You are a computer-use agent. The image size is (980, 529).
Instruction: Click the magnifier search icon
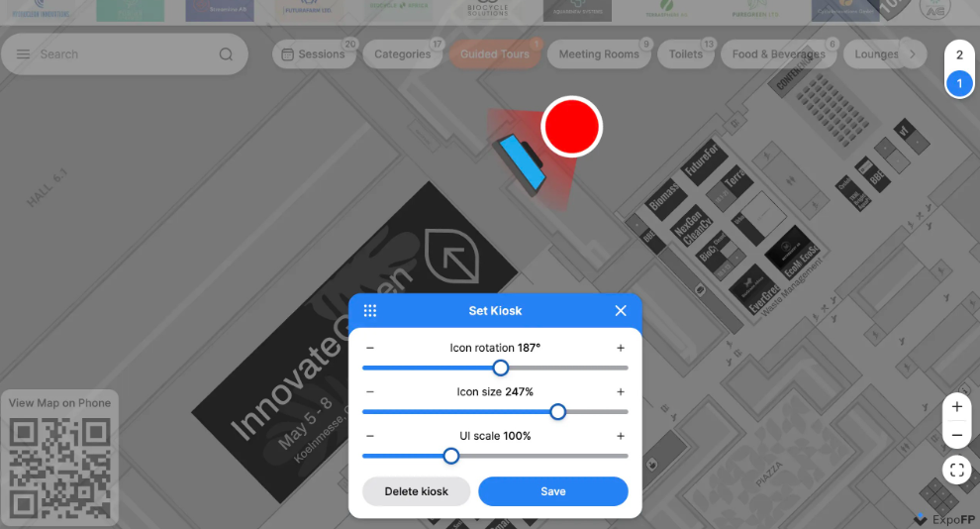coord(227,54)
